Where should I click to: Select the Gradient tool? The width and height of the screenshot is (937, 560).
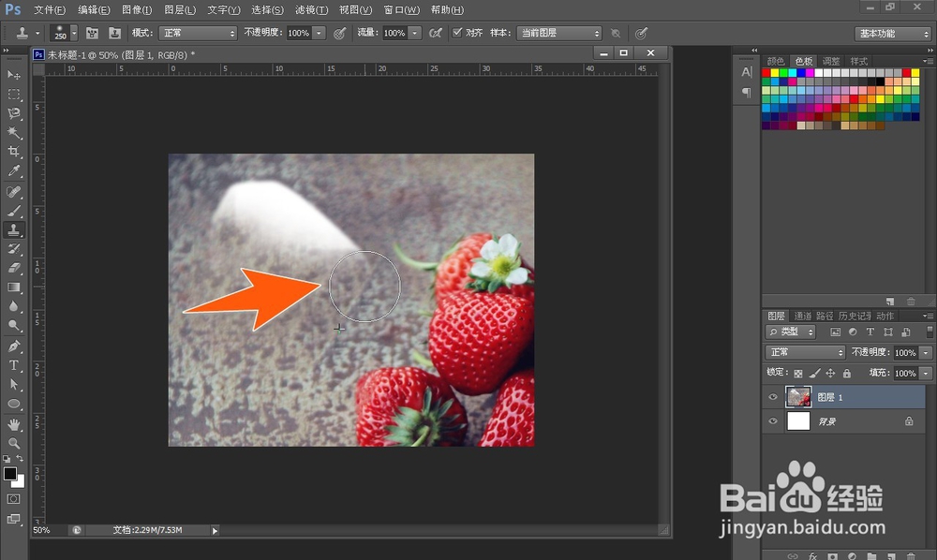click(13, 287)
